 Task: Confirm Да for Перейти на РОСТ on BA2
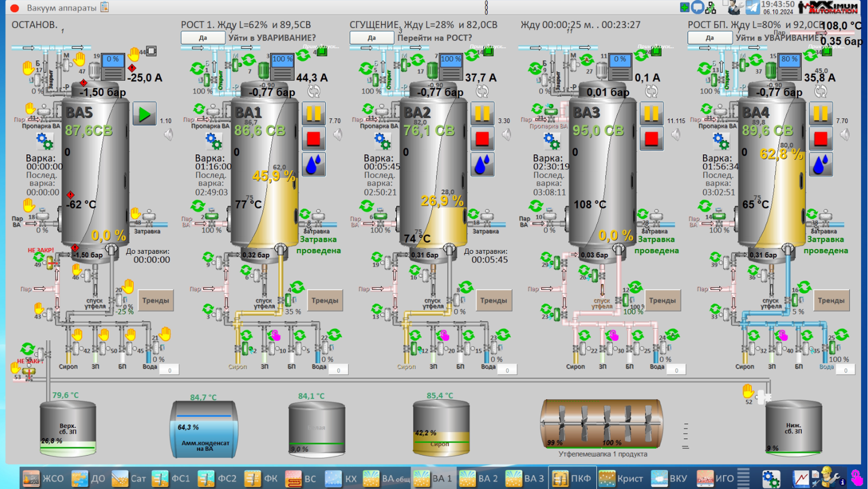[372, 38]
